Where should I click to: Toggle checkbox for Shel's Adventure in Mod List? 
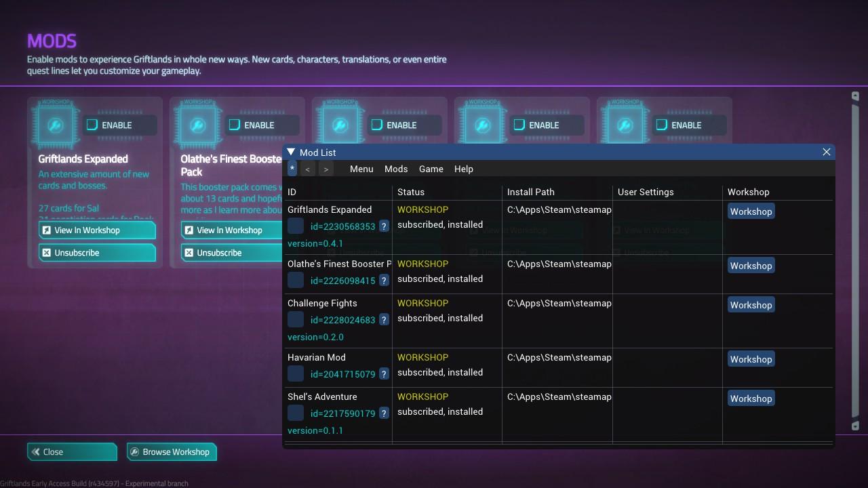tap(296, 413)
